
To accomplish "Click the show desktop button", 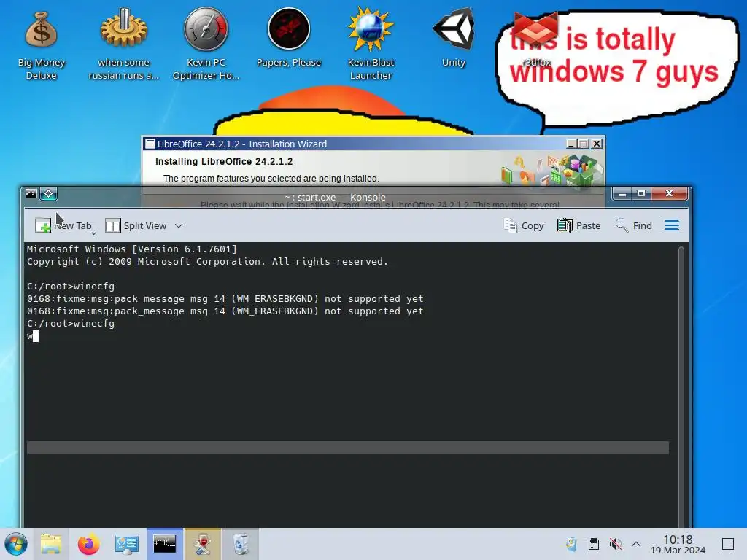I will pos(728,544).
